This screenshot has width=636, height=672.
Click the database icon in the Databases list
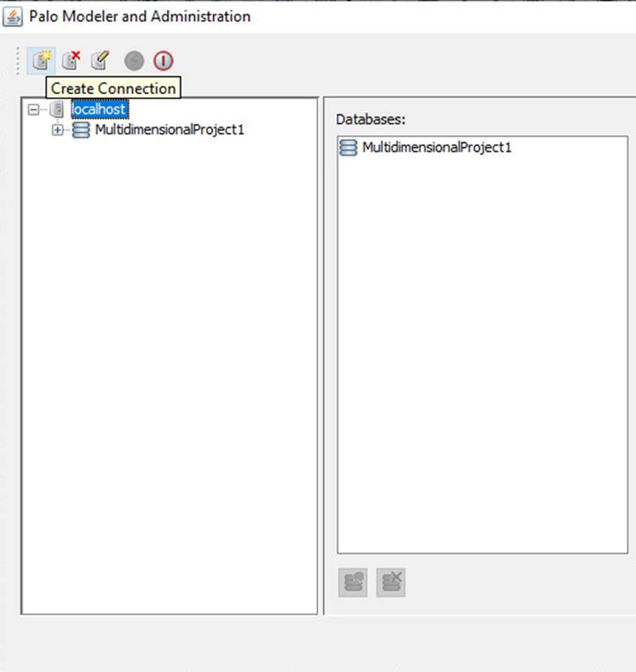(348, 148)
